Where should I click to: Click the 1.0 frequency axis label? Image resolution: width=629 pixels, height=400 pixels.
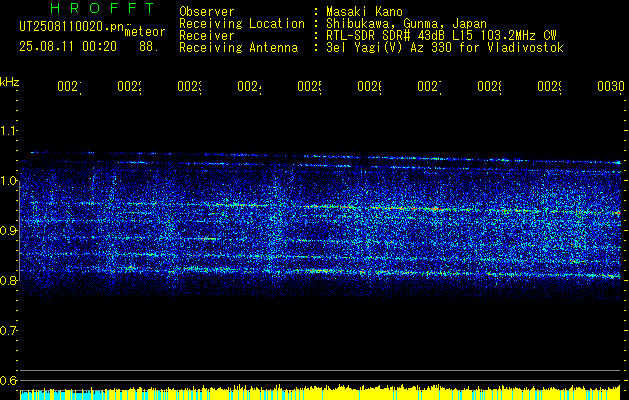pyautogui.click(x=8, y=181)
